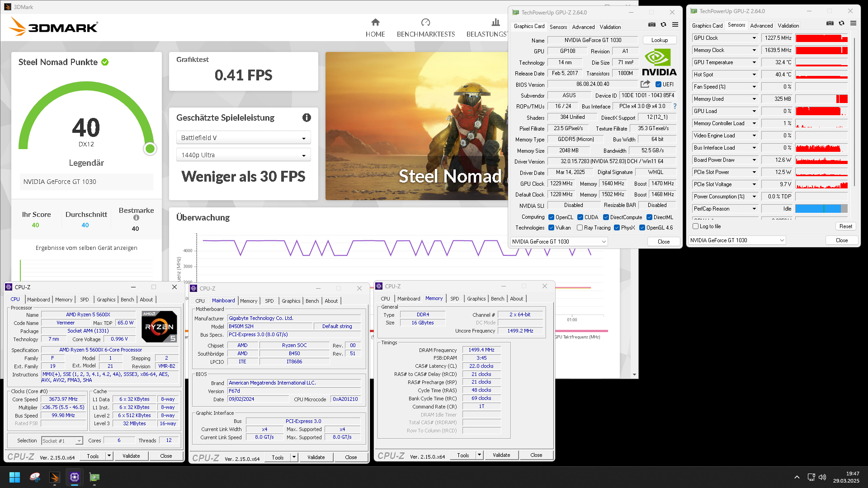This screenshot has width=868, height=488.
Task: Switch to Advanced tab in GPU-Z Graphics Card window
Action: click(583, 27)
